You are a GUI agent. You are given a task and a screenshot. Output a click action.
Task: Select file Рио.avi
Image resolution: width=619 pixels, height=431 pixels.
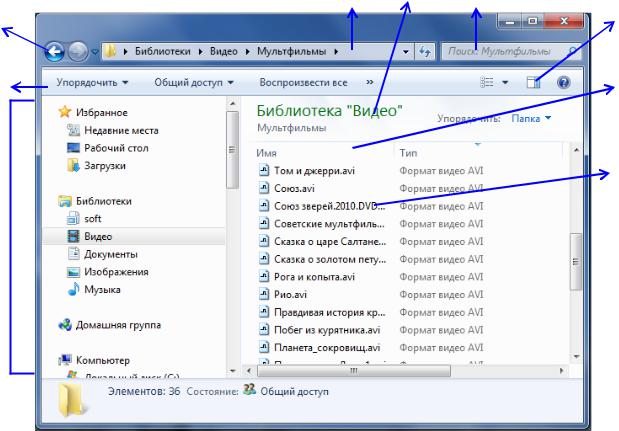pyautogui.click(x=290, y=294)
